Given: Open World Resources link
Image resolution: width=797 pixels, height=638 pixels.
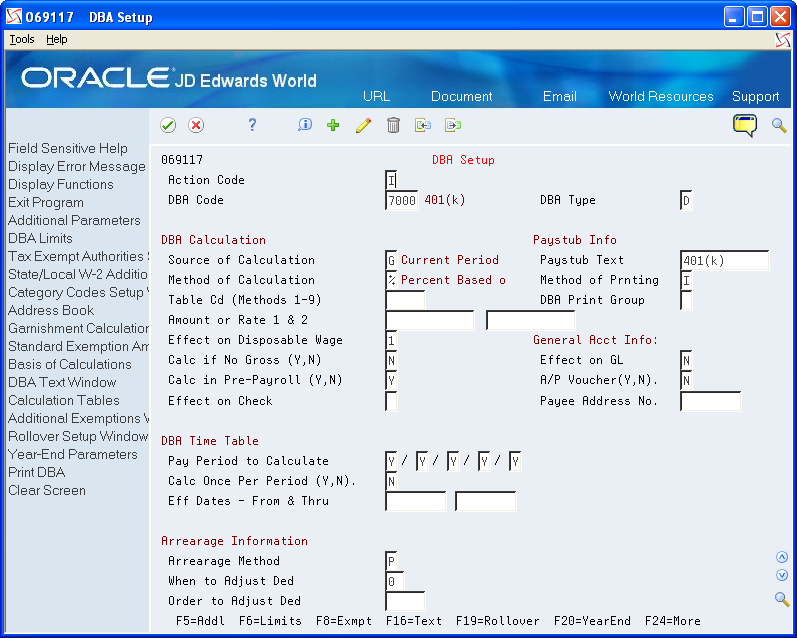Looking at the screenshot, I should [661, 96].
